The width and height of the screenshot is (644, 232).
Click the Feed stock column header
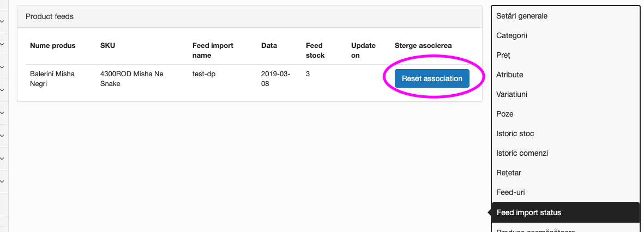pyautogui.click(x=315, y=51)
